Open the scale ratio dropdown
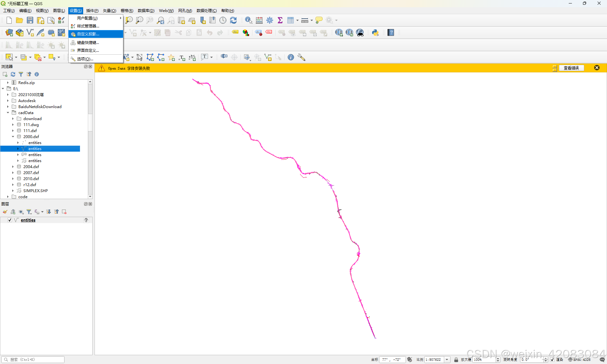The height and width of the screenshot is (364, 607). click(x=447, y=360)
